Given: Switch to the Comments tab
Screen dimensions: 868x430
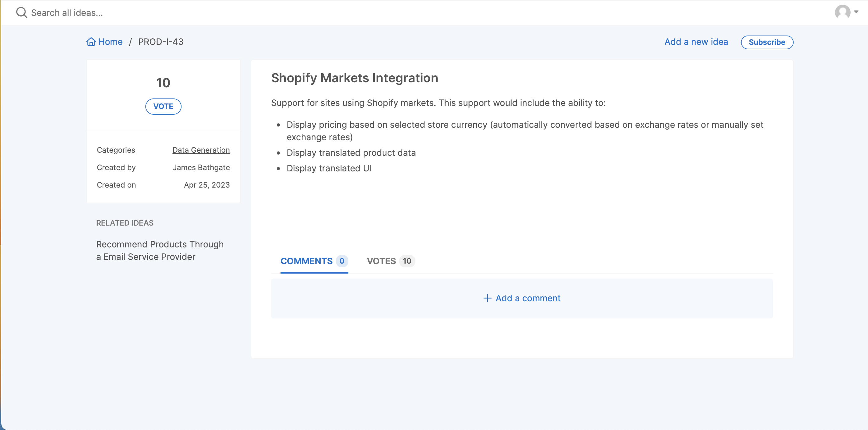Looking at the screenshot, I should [314, 261].
